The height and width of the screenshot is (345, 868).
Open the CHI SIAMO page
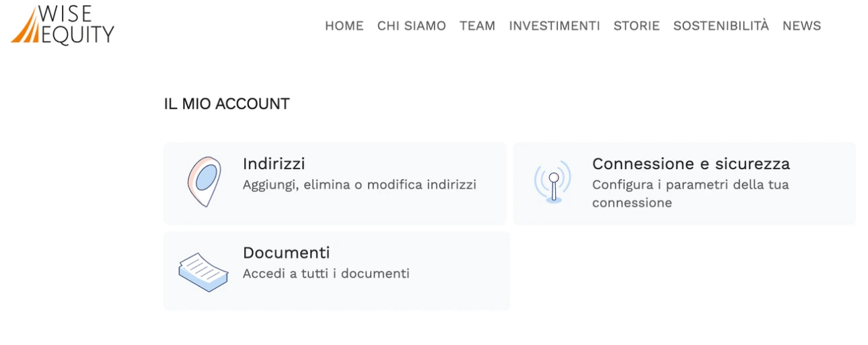point(411,26)
